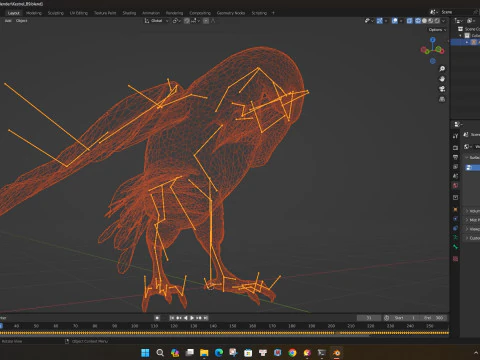Open the Bone Constraints properties icon at bottom
The image size is (480, 360).
pyautogui.click(x=455, y=259)
